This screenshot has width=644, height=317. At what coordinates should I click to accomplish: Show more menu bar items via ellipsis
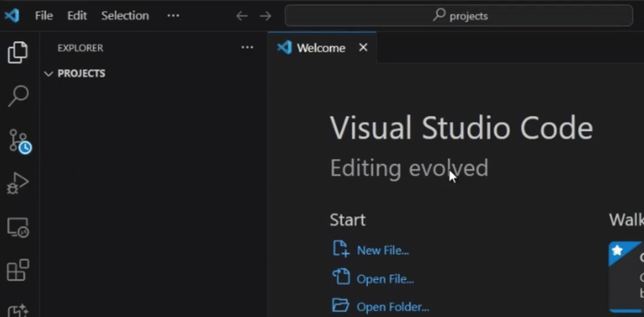click(x=173, y=15)
